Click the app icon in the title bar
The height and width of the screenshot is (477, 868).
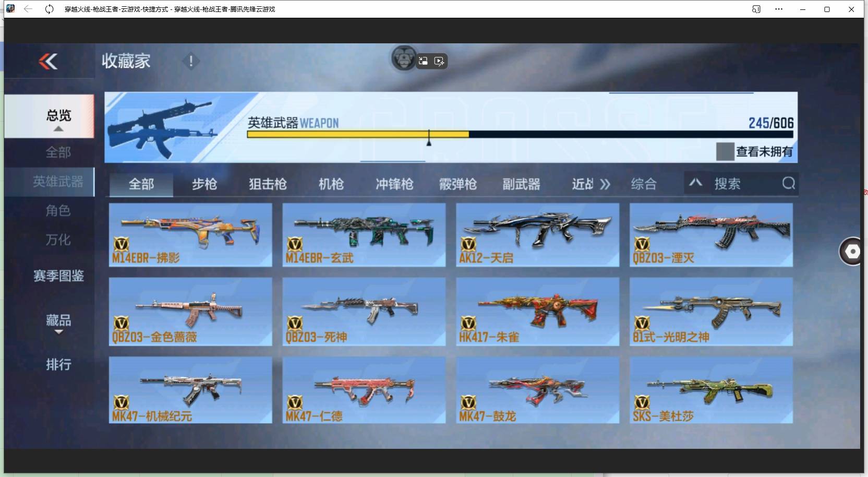coord(10,9)
